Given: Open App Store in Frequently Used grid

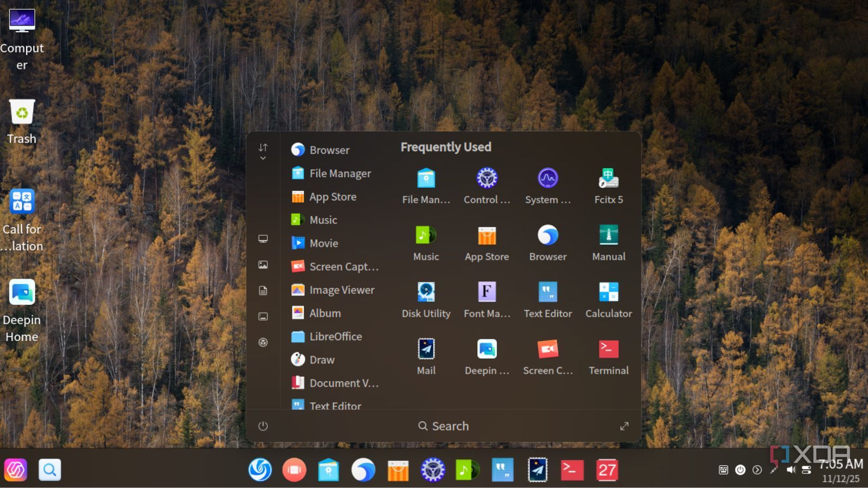Looking at the screenshot, I should pos(487,242).
